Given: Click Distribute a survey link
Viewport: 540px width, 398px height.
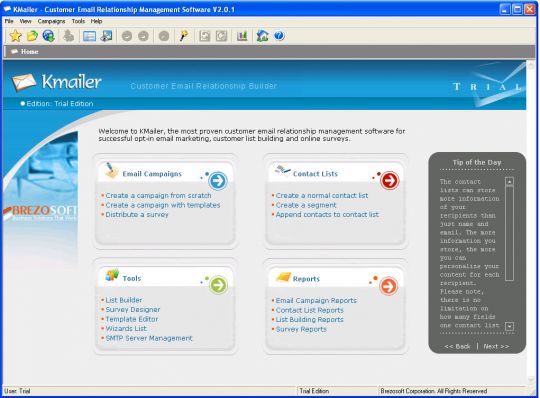Looking at the screenshot, I should [x=137, y=214].
